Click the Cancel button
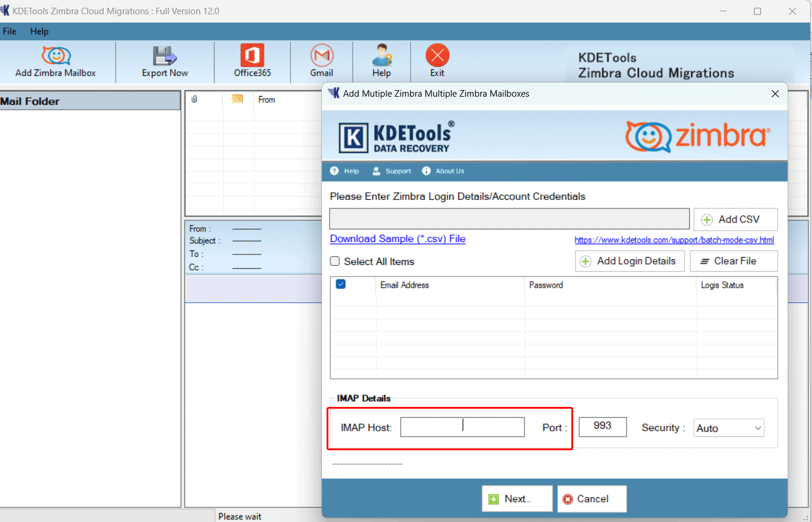Image resolution: width=812 pixels, height=522 pixels. coord(591,499)
